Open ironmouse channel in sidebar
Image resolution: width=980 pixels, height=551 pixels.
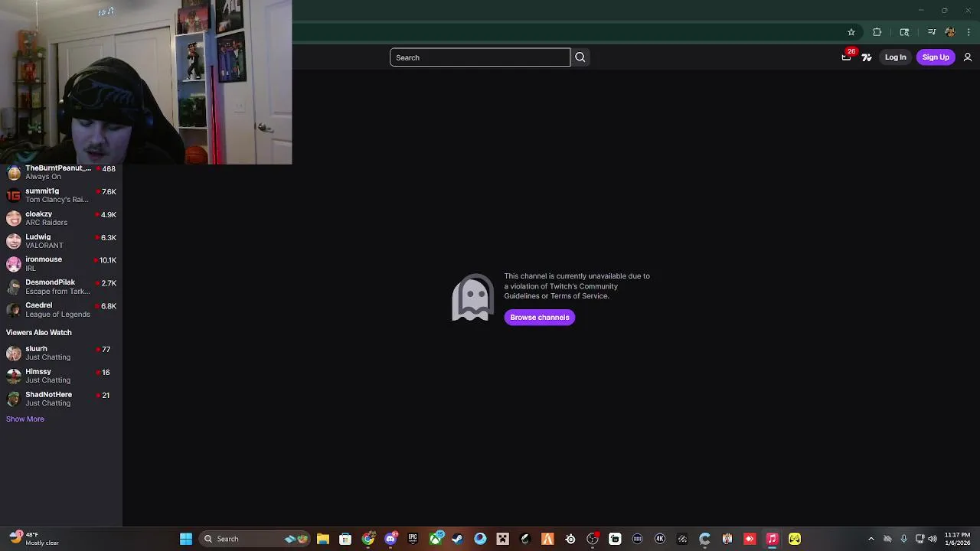[x=61, y=264]
